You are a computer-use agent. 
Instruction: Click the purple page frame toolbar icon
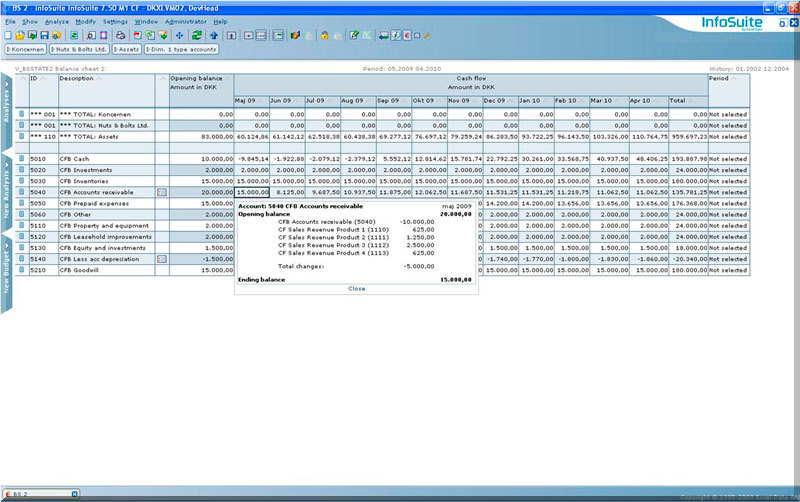[104, 35]
